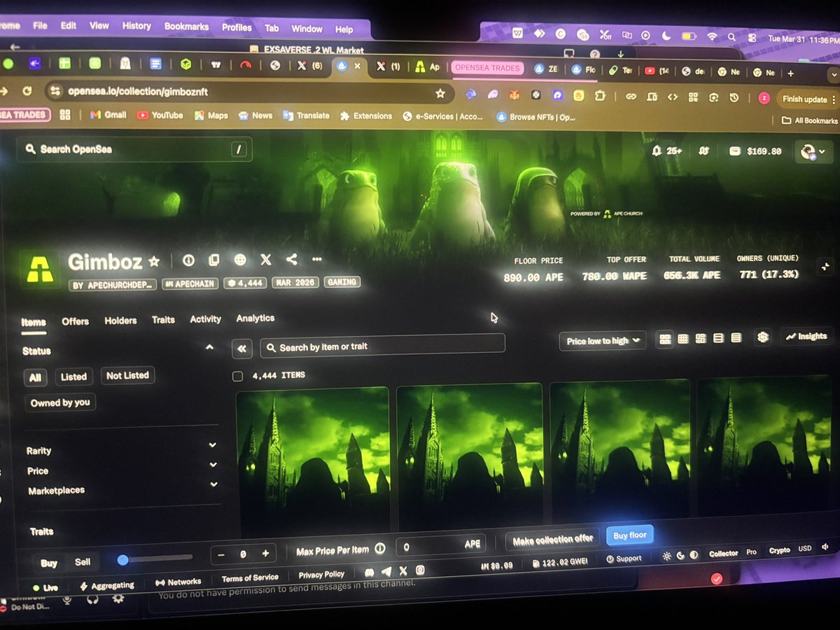Tick the select-all checkbox beside 4,444 ITEMS
840x630 pixels.
click(x=237, y=377)
